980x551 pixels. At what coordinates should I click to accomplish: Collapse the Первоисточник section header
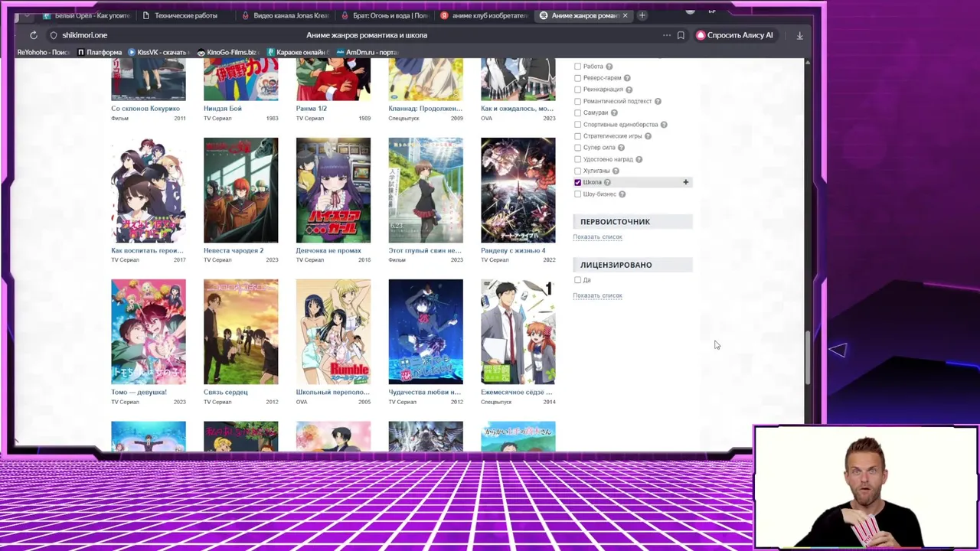(632, 222)
